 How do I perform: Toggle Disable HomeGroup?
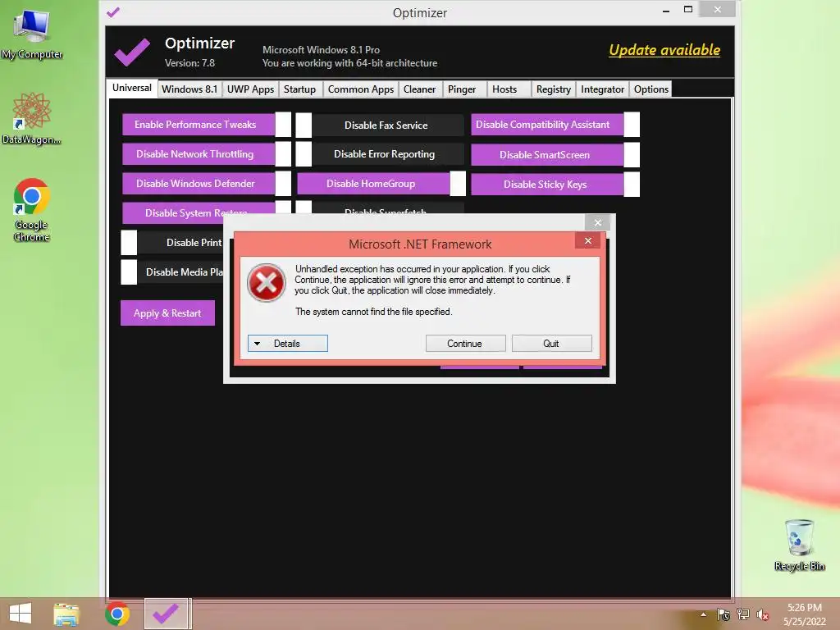coord(381,183)
